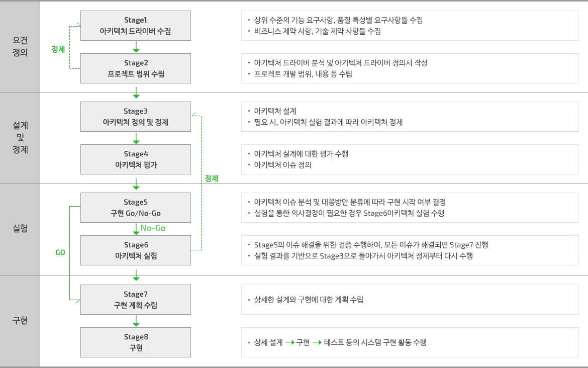Click the Stage7 구현 계획 수립 box
This screenshot has width=588, height=368.
[x=135, y=299]
